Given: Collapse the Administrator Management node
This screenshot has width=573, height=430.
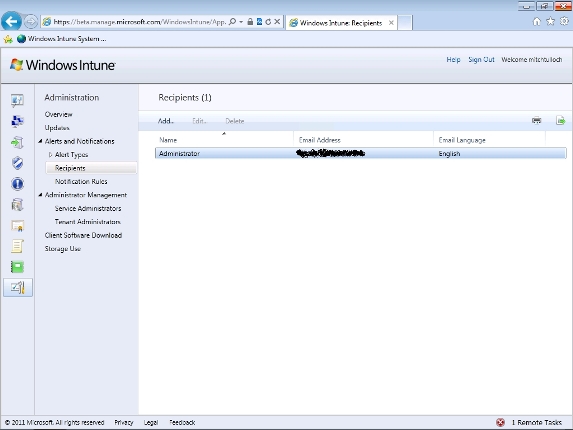Looking at the screenshot, I should pyautogui.click(x=40, y=195).
